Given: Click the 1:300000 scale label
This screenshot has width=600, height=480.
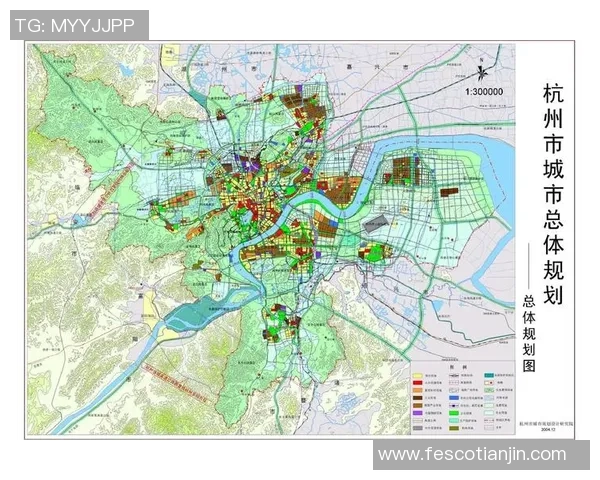Looking at the screenshot, I should (484, 91).
